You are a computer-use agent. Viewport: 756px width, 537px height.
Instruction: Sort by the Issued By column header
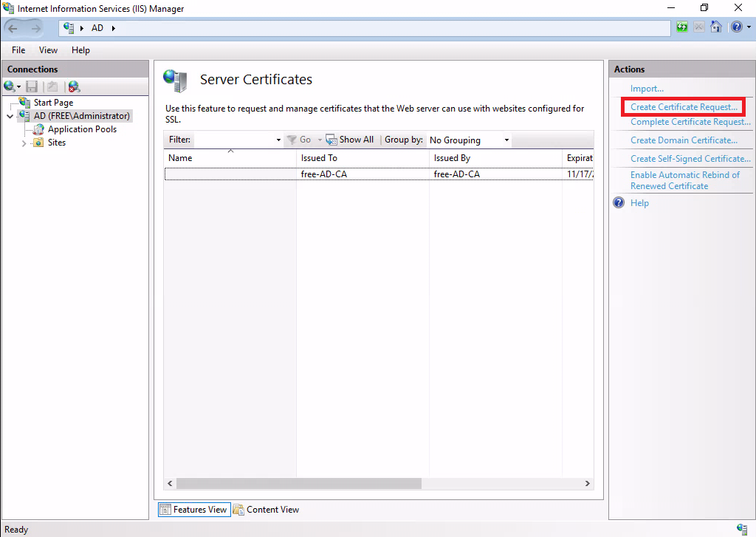[x=495, y=158]
